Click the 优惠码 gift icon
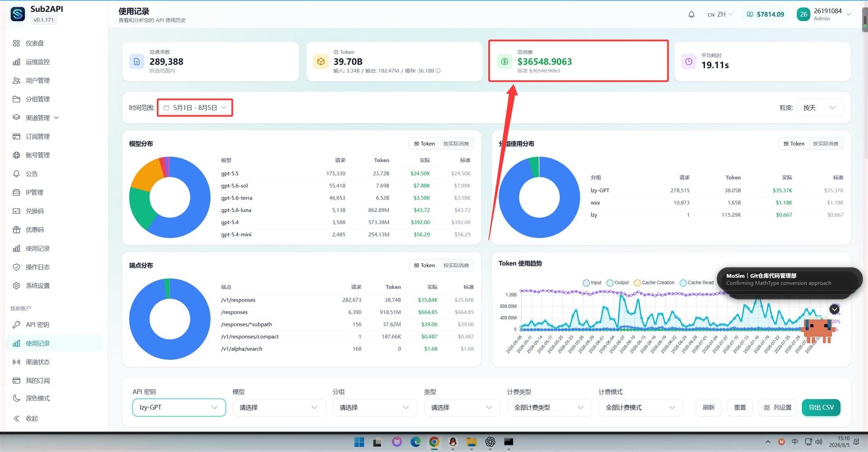The image size is (868, 452). (16, 230)
